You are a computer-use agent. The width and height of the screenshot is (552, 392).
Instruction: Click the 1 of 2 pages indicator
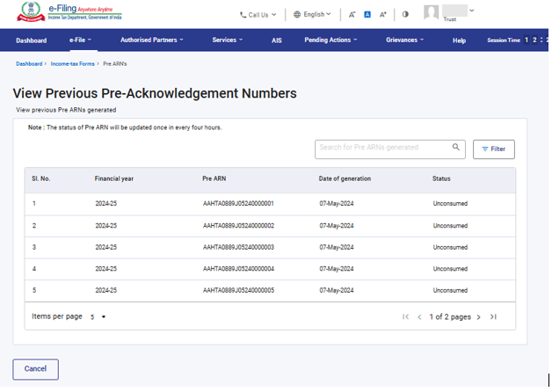450,317
